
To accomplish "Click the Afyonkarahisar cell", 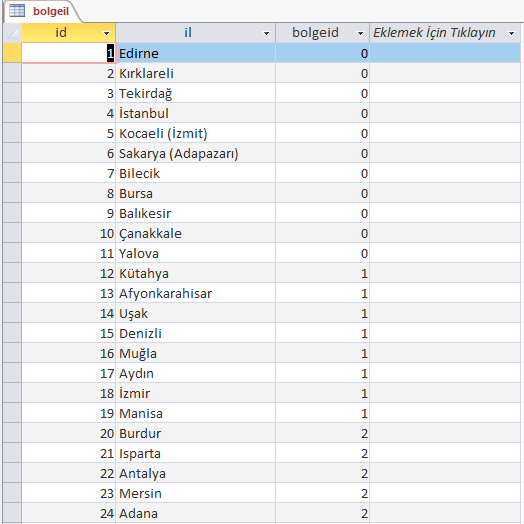I will [195, 293].
